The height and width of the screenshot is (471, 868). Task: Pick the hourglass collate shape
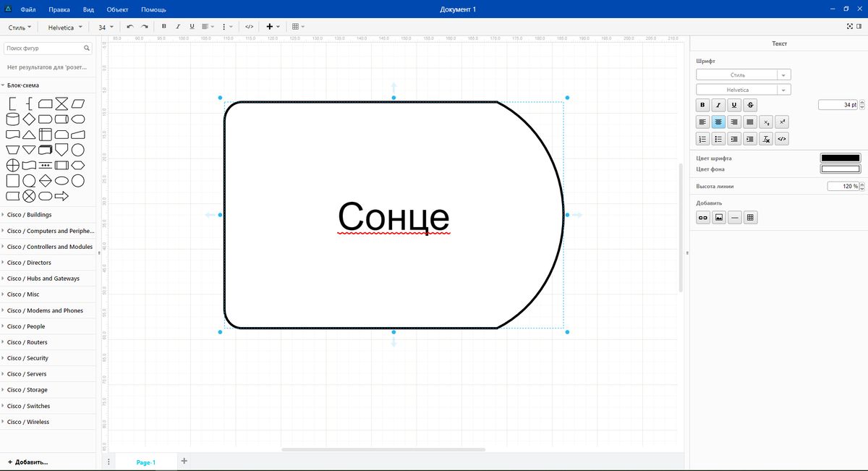(x=61, y=103)
